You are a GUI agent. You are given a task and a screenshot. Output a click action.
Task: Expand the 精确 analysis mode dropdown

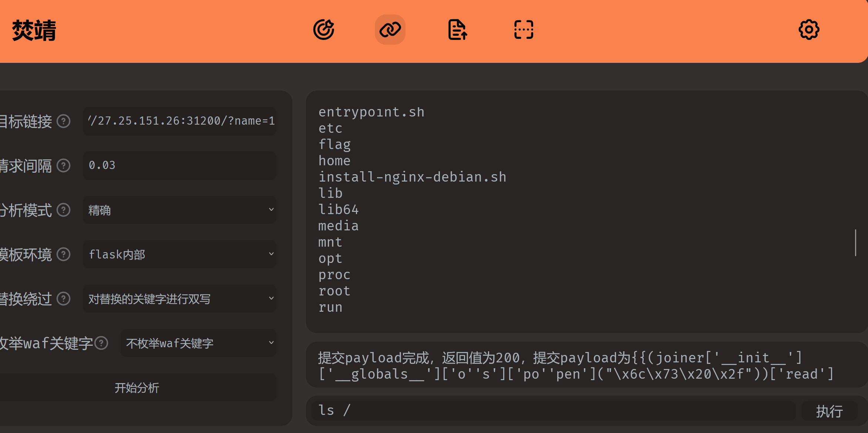180,210
